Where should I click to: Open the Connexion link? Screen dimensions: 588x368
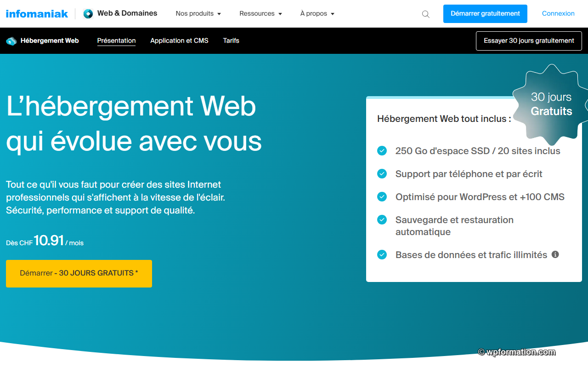558,13
